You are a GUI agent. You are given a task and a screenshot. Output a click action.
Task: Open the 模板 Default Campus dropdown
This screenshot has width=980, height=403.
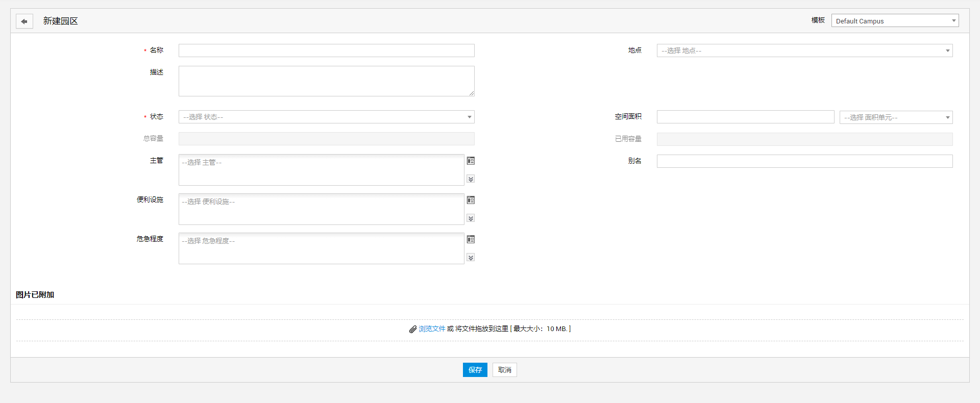894,21
